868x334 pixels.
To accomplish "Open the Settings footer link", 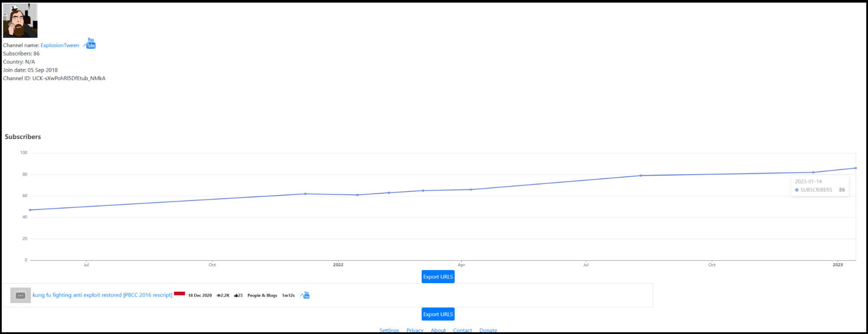I will (x=389, y=331).
